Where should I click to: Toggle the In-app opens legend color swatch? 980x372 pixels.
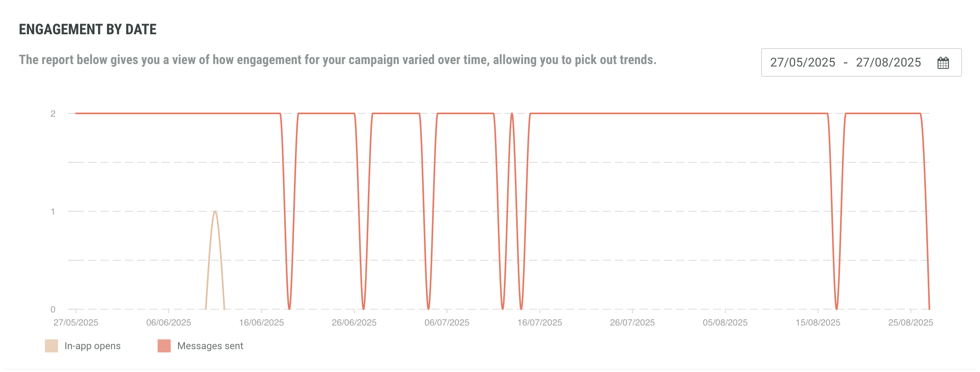[x=51, y=346]
